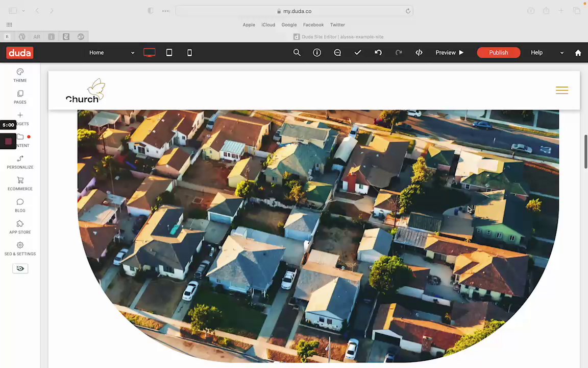Viewport: 588px width, 368px height.
Task: Open the Apple bookmark
Action: point(249,25)
